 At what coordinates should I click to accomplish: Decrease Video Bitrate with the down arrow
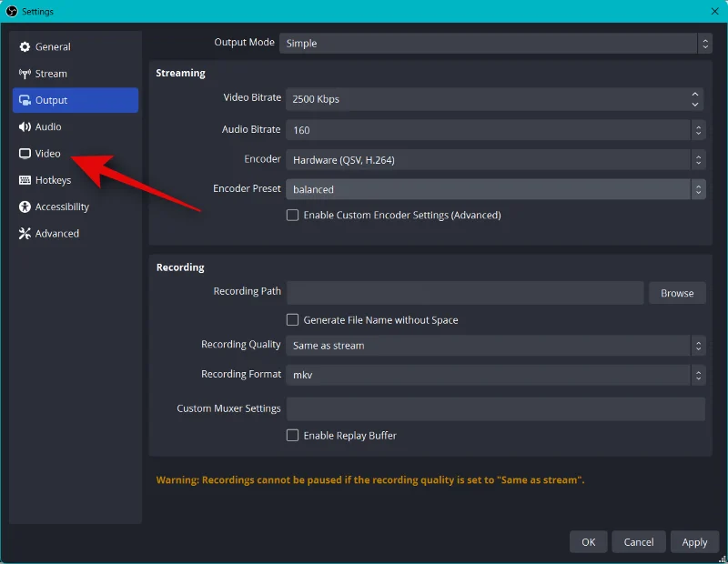point(694,105)
